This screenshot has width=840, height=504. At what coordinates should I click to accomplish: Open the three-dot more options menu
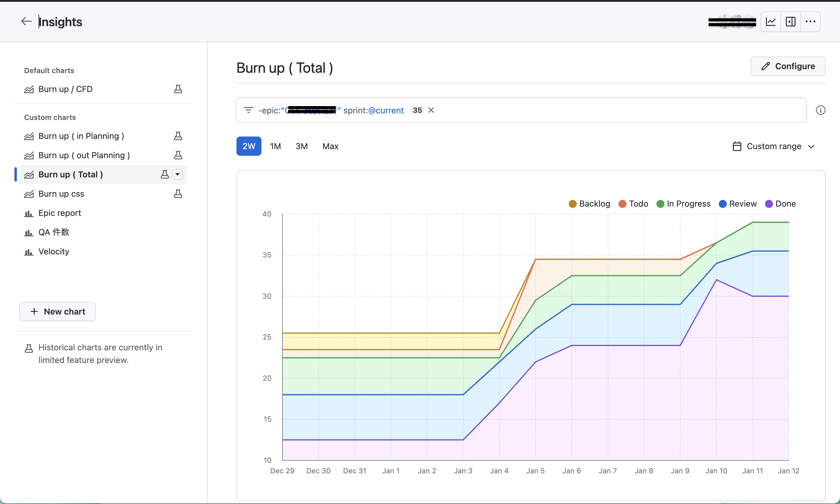[x=811, y=22]
